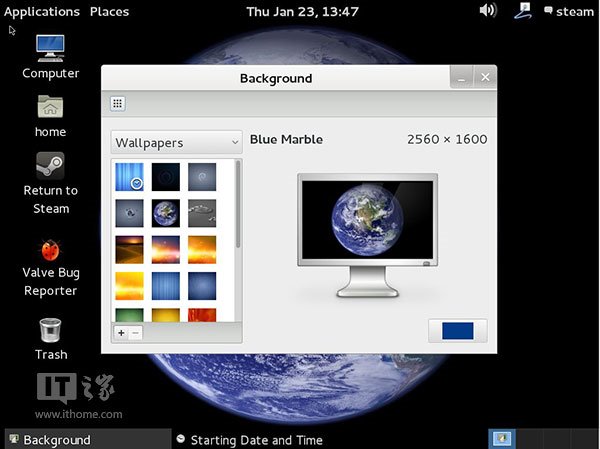
Task: Click the 2560 × 1600 resolution text
Action: 447,139
